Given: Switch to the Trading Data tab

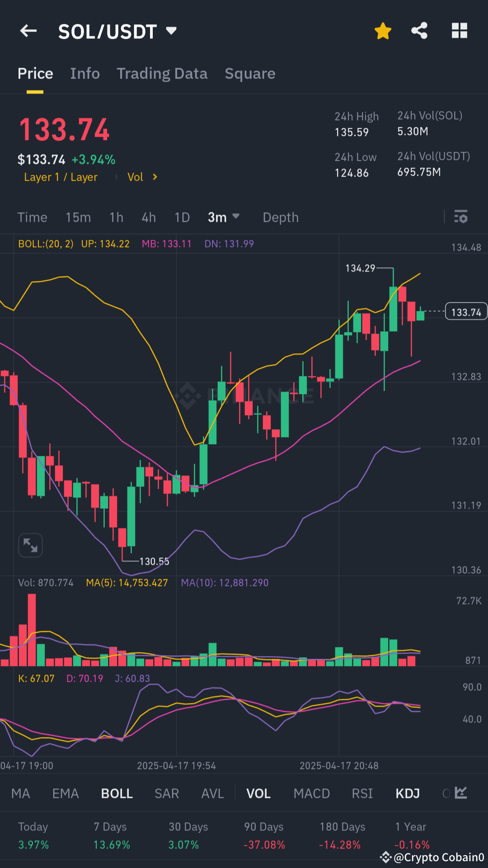Looking at the screenshot, I should click(162, 74).
